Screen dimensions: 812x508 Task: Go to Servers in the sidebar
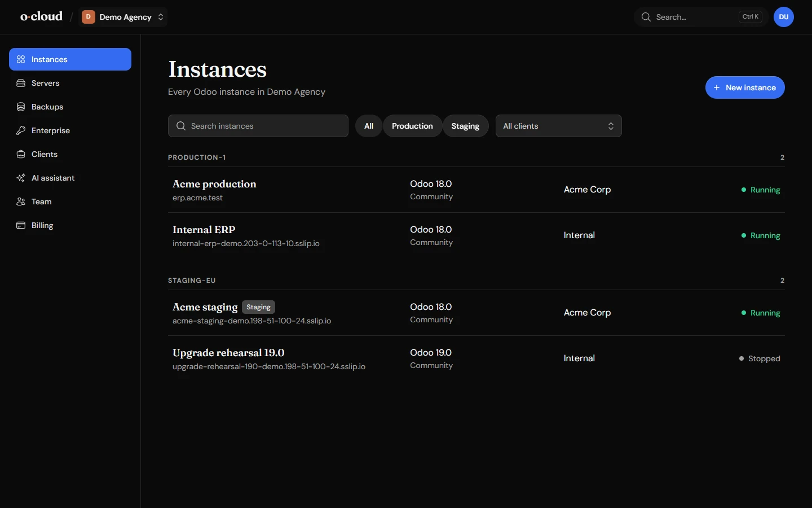pyautogui.click(x=70, y=83)
